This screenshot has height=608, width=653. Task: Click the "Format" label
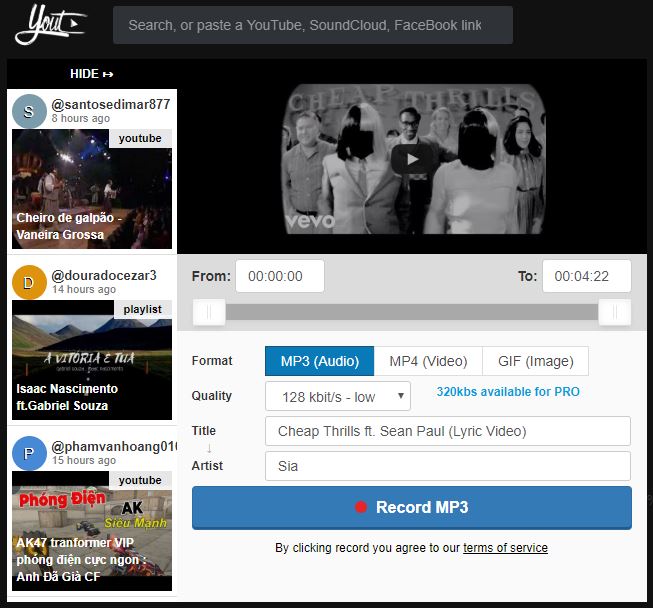pyautogui.click(x=212, y=361)
